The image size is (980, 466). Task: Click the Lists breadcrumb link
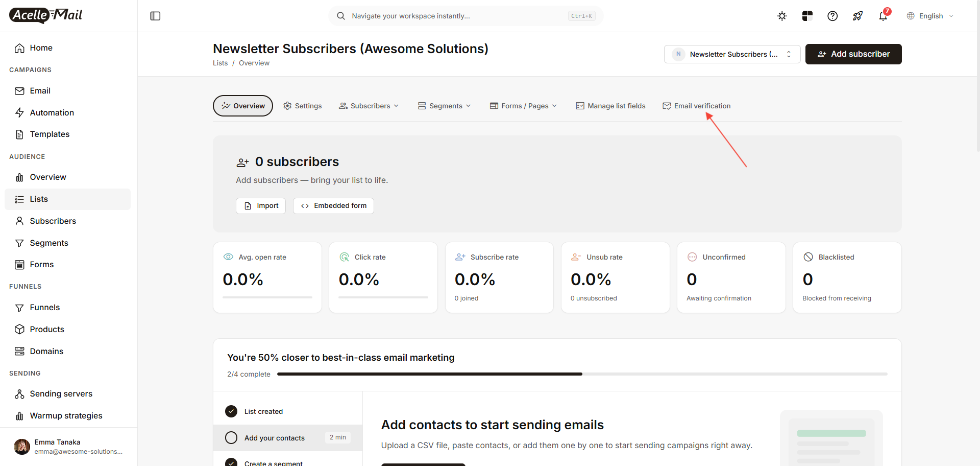(220, 63)
